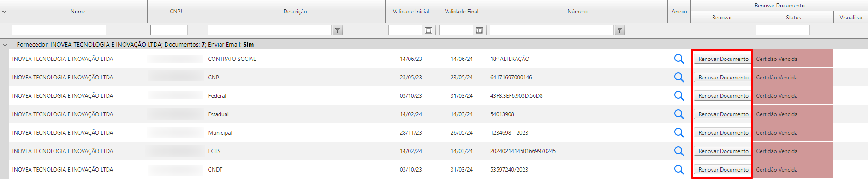Click Renovar Documento for Municipal certificate

(723, 133)
